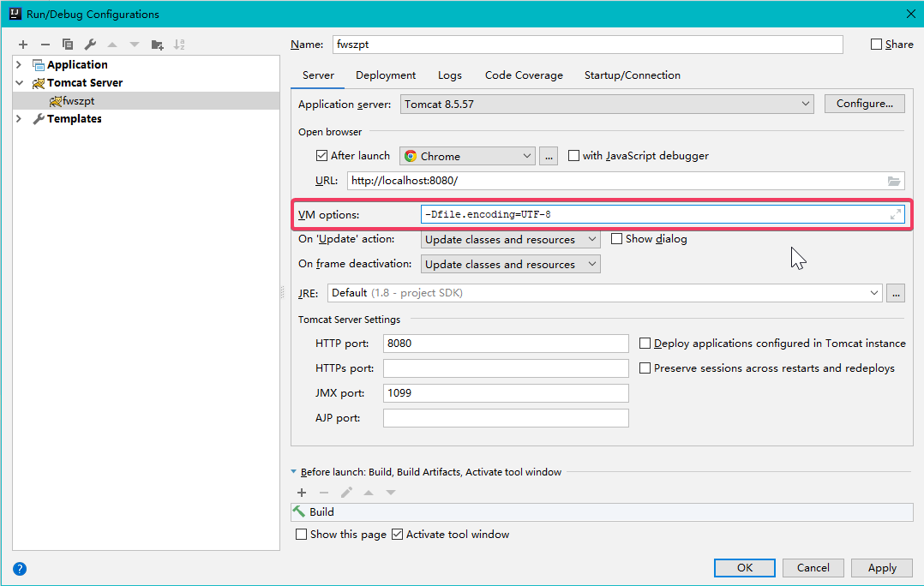Apply the configuration changes
924x586 pixels.
881,567
